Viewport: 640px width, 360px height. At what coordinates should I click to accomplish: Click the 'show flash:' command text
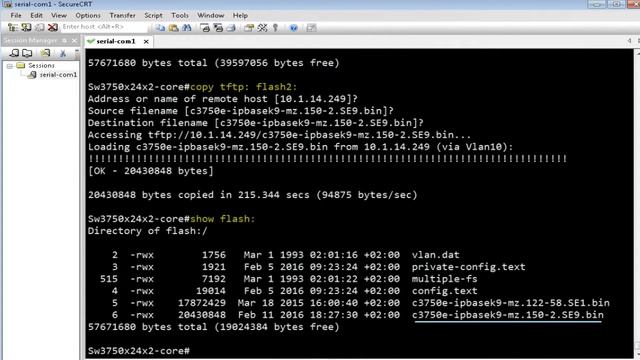222,219
